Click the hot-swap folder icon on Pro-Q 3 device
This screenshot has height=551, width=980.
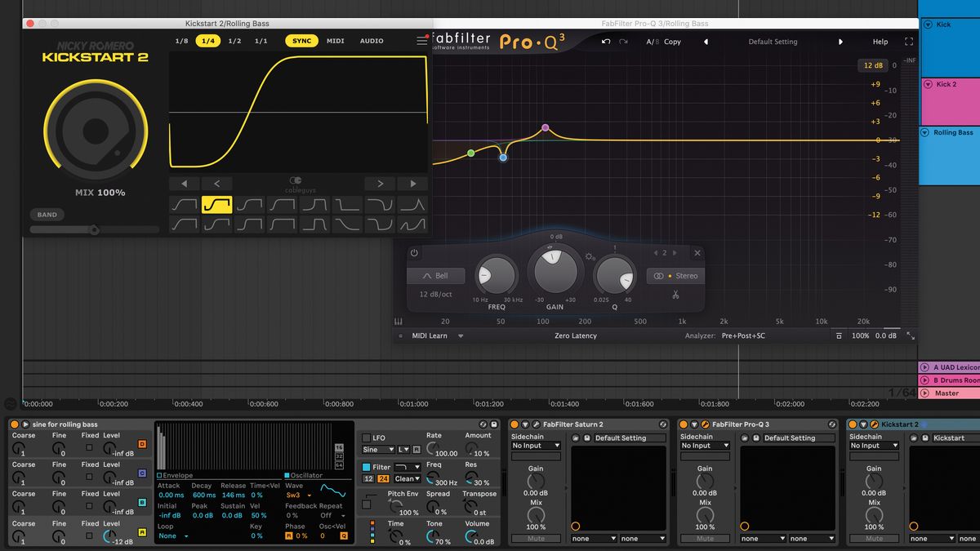point(743,438)
